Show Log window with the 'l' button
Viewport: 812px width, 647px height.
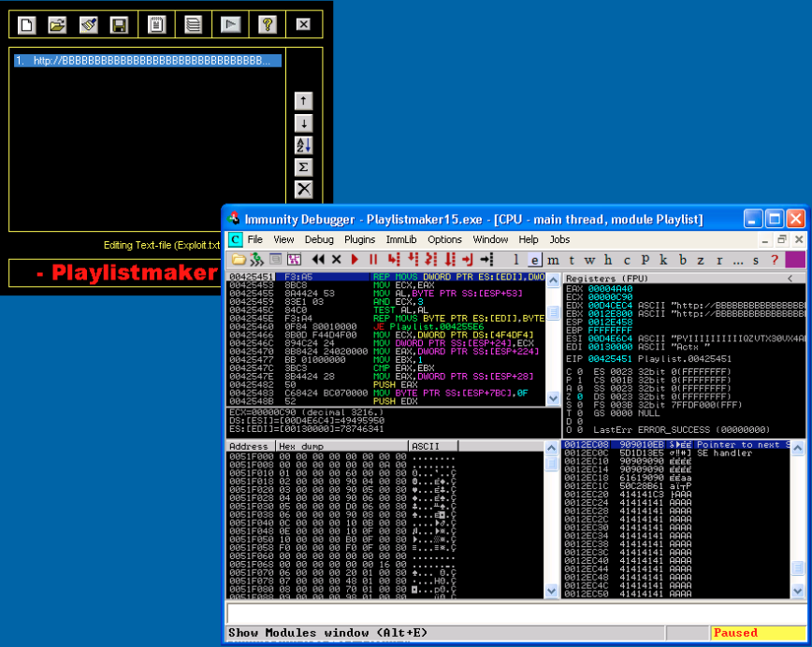pos(515,260)
